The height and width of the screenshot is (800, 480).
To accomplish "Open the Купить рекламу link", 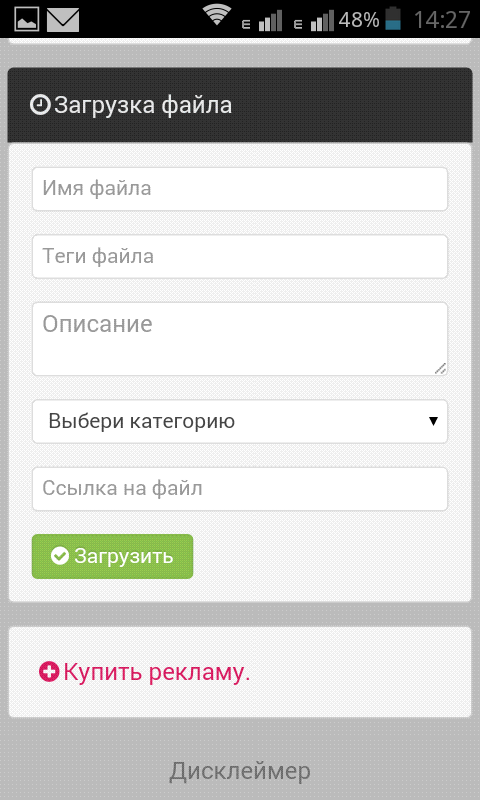I will [x=157, y=672].
